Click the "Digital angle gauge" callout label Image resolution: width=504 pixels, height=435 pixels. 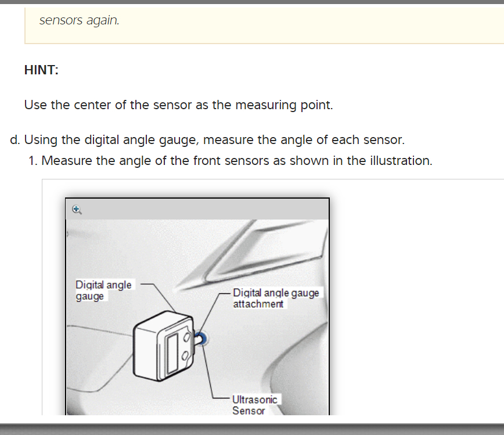103,290
